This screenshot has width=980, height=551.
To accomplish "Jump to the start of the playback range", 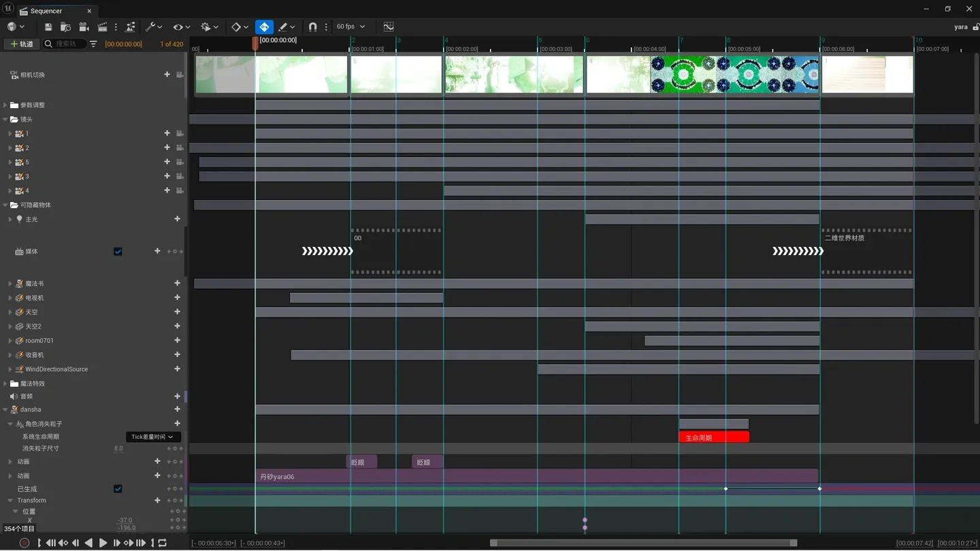I will 51,543.
